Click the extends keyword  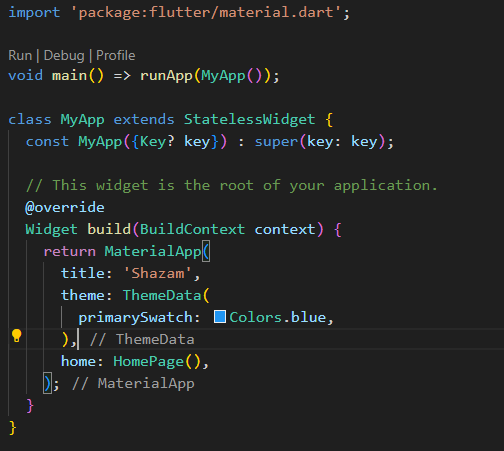coord(144,119)
